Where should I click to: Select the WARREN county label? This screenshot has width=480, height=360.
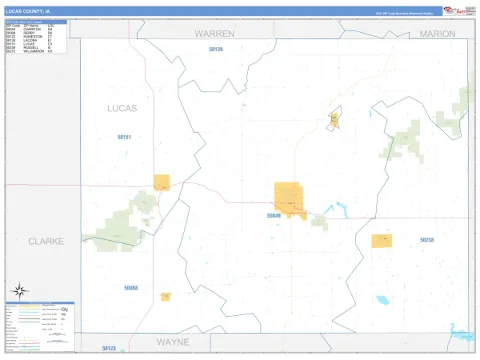point(215,34)
